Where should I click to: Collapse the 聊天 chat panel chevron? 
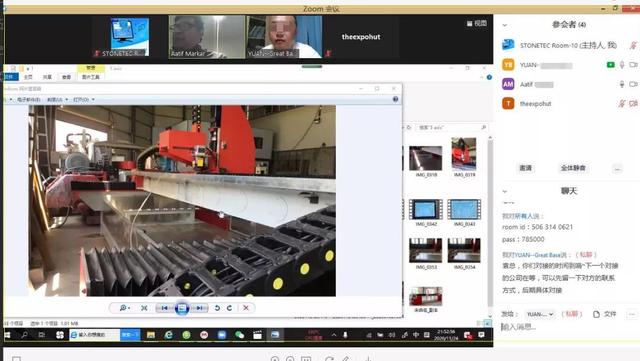[x=505, y=191]
